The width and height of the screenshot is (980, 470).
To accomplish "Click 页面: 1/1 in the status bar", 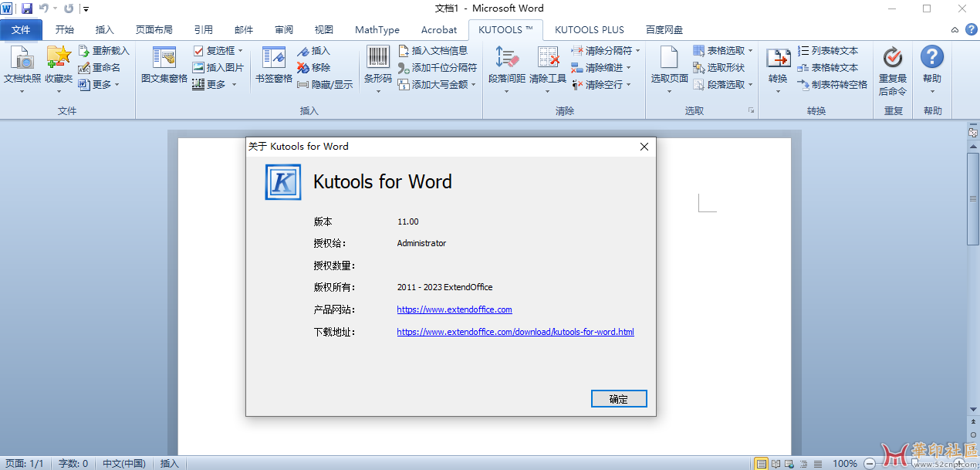I will point(25,463).
